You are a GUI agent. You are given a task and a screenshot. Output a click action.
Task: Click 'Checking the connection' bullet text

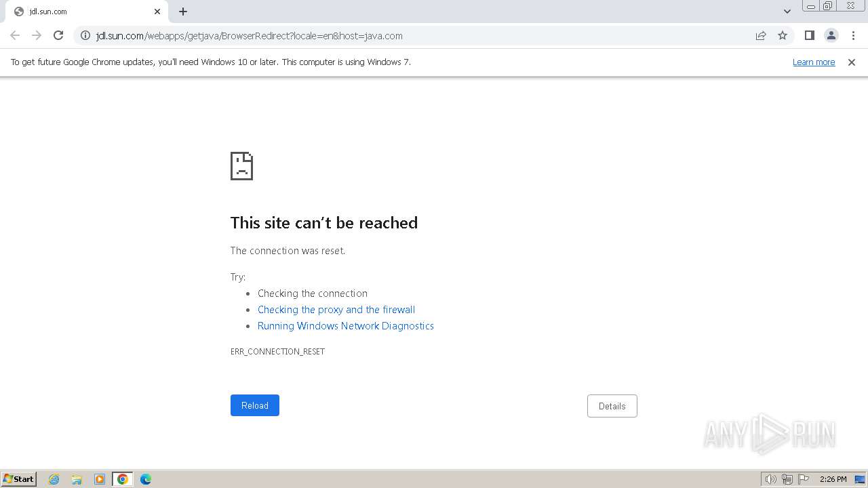pyautogui.click(x=313, y=293)
